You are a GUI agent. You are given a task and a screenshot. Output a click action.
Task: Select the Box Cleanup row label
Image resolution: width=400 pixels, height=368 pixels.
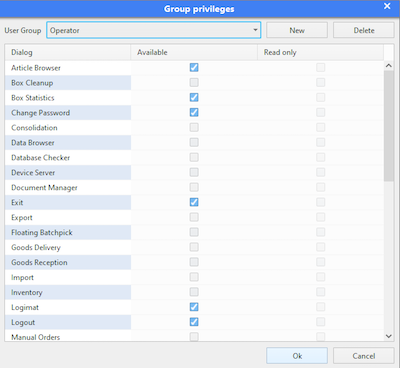click(x=32, y=83)
